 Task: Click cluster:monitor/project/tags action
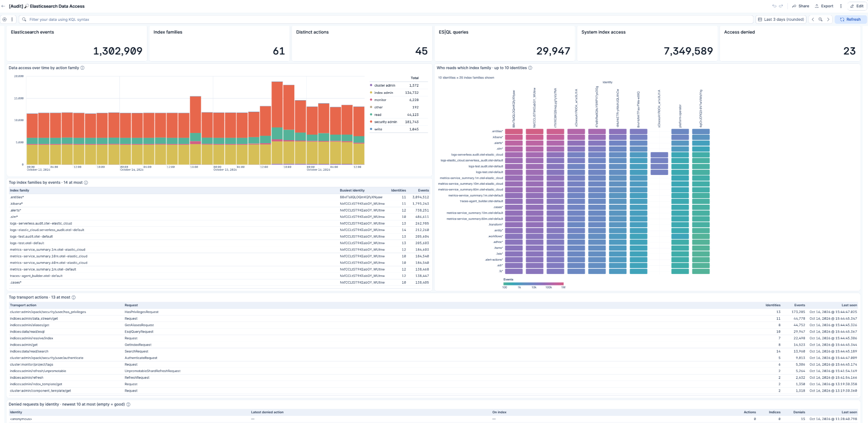click(x=31, y=364)
